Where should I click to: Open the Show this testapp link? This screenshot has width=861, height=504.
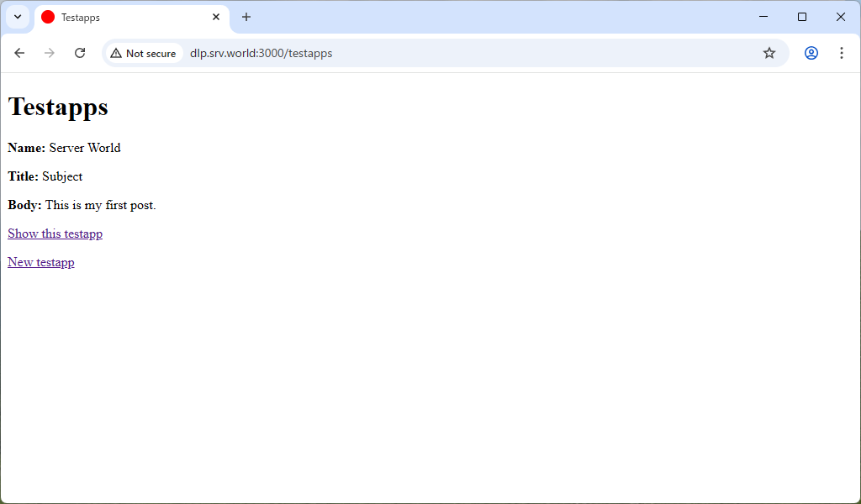pyautogui.click(x=55, y=234)
